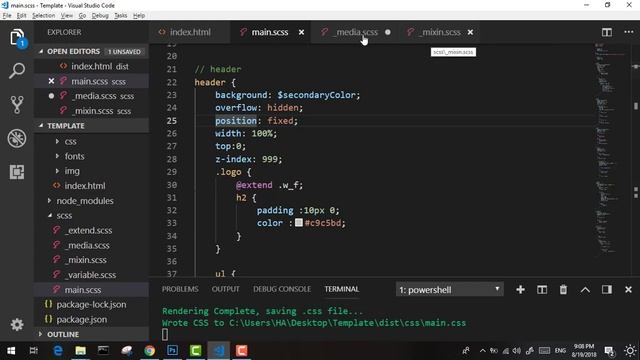This screenshot has height=360, width=640.
Task: Close the main.scss editor tab
Action: point(301,32)
